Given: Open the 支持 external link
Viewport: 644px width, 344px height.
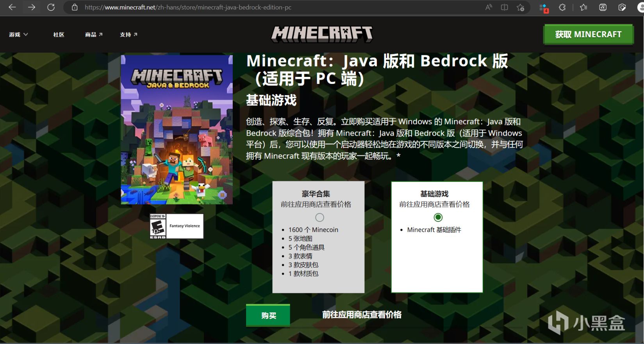Looking at the screenshot, I should (128, 35).
